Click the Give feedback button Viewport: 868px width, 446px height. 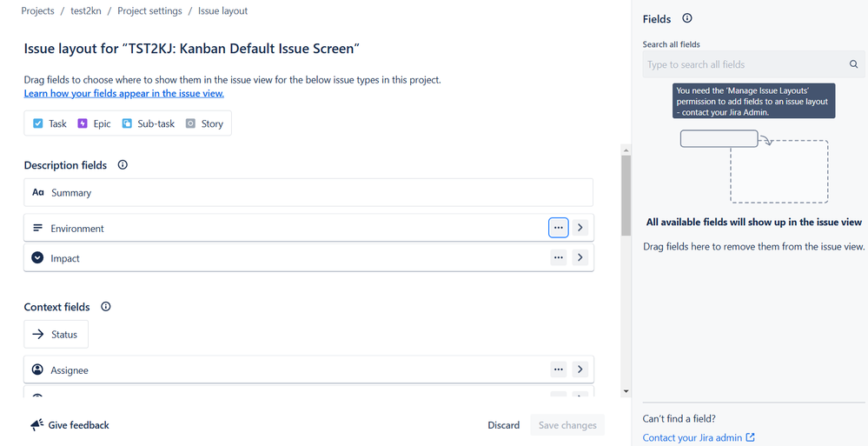pyautogui.click(x=70, y=425)
